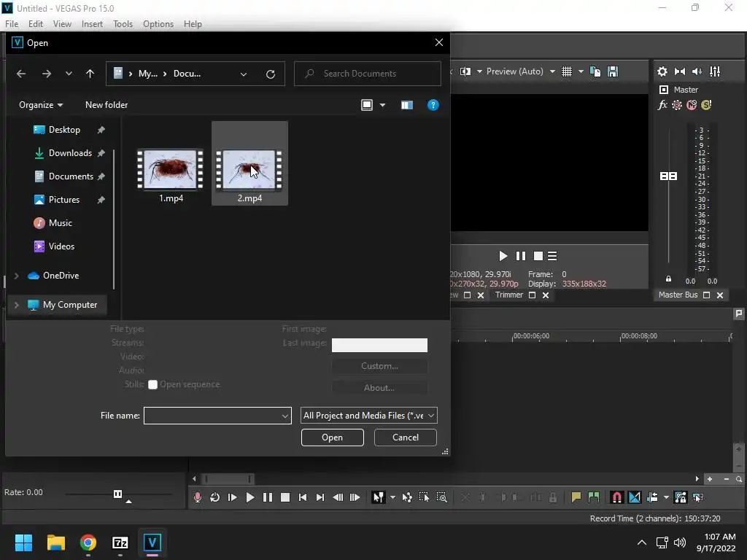Switch to Trimmer tab
This screenshot has height=560, width=747.
click(508, 295)
